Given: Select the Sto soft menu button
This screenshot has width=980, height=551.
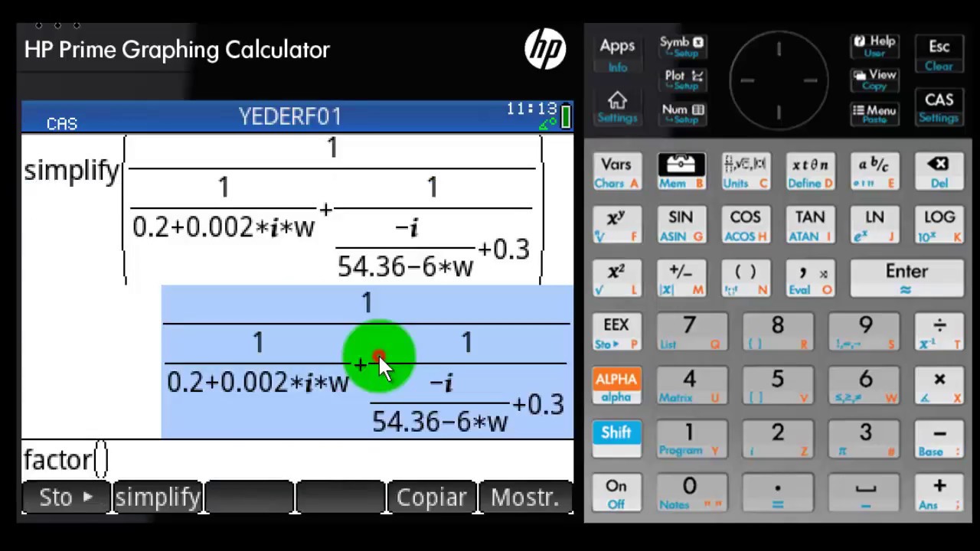Looking at the screenshot, I should tap(66, 497).
